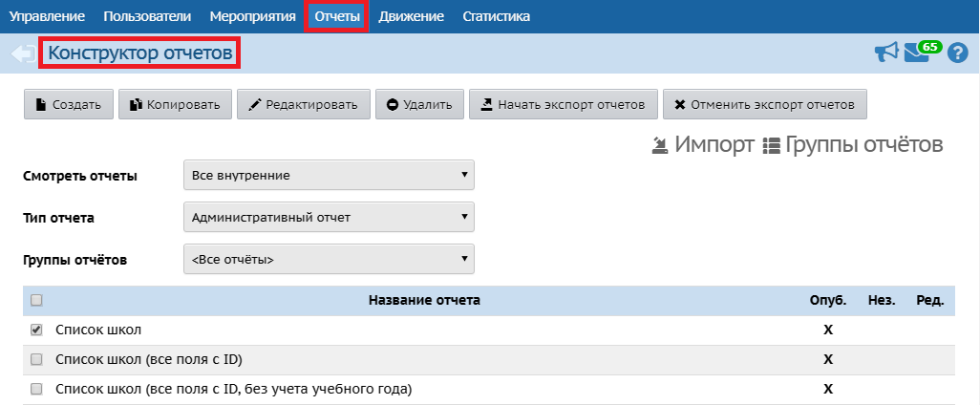
Task: Toggle the select-all checkbox in table header
Action: 37,301
